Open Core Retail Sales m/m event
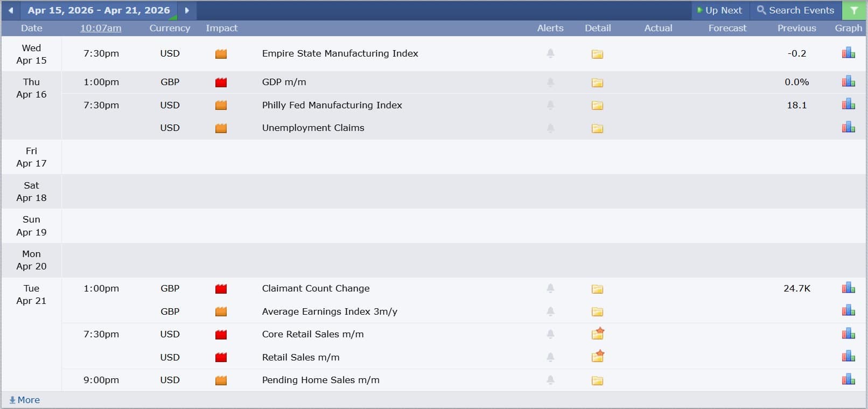The width and height of the screenshot is (868, 409). tap(313, 334)
